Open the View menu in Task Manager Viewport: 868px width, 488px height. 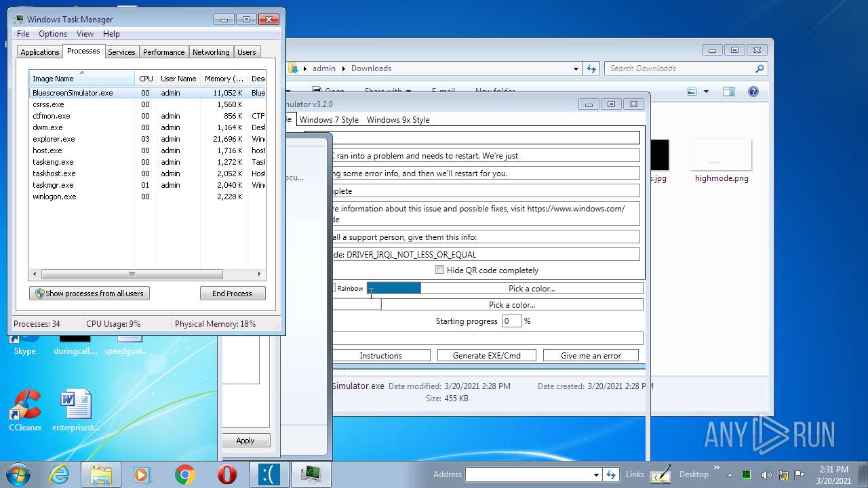[85, 34]
